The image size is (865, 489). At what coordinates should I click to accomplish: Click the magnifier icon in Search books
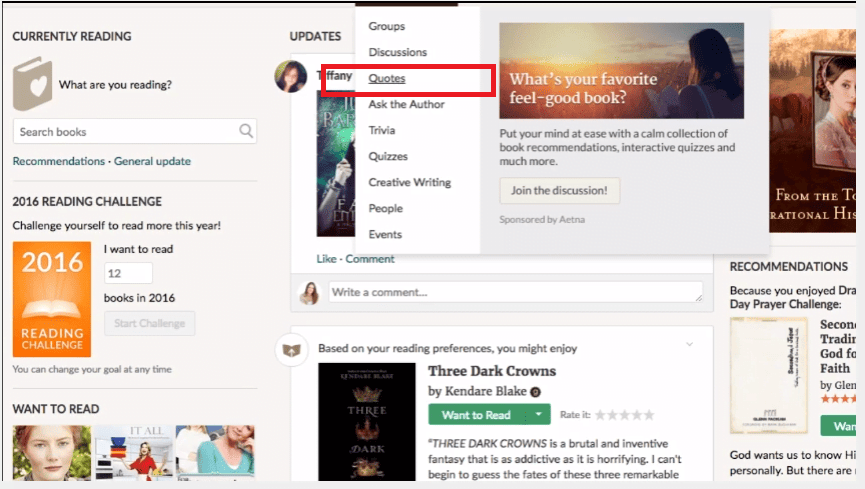246,131
